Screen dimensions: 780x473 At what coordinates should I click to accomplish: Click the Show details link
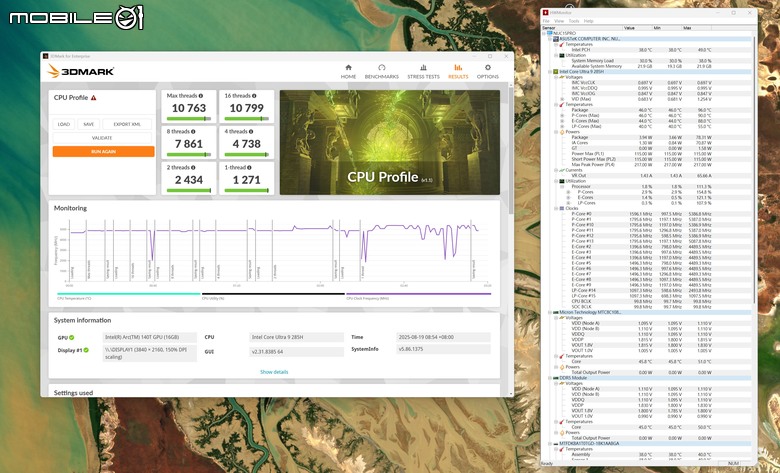click(274, 372)
